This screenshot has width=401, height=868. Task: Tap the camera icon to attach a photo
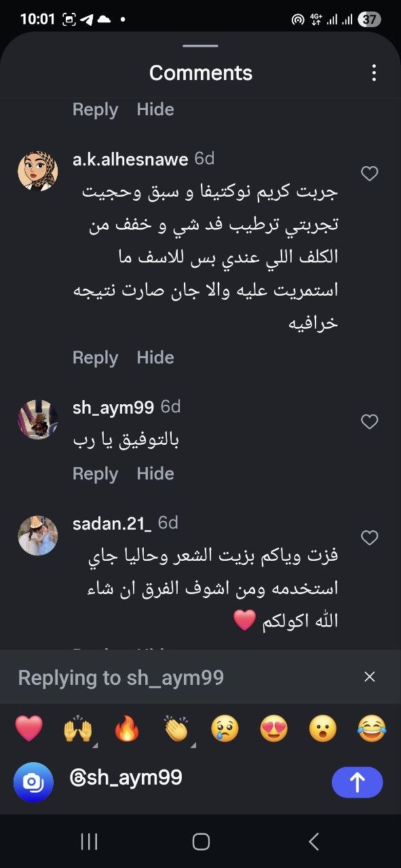pos(28,782)
